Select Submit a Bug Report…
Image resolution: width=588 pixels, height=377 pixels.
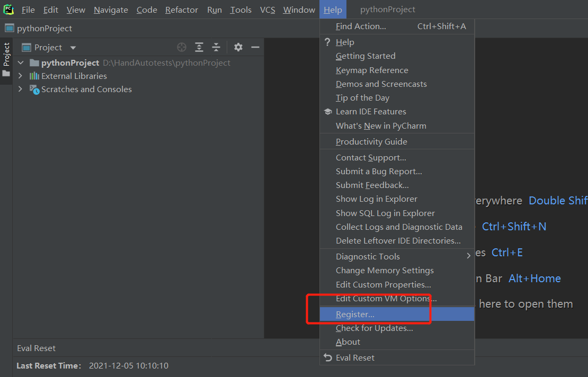click(x=397, y=171)
